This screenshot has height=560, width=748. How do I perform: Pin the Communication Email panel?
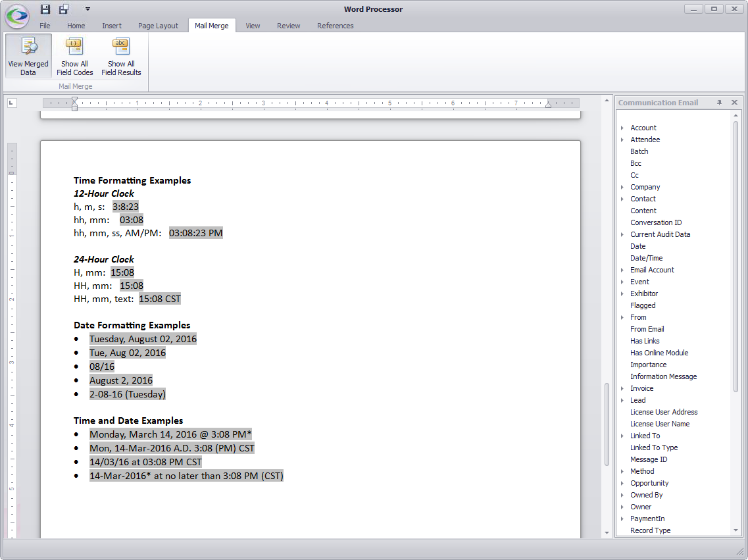[719, 103]
